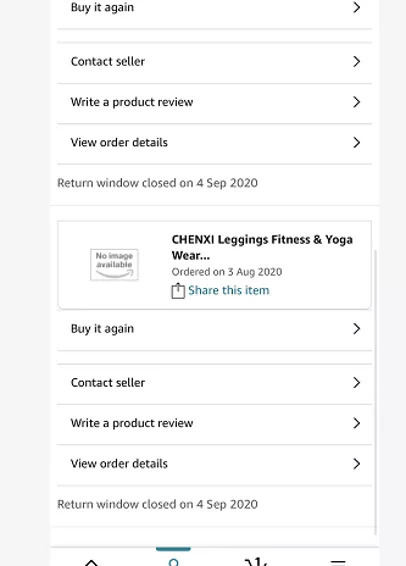Image resolution: width=406 pixels, height=566 pixels.
Task: Open the Home tab icon in bottom navigation
Action: (91, 562)
